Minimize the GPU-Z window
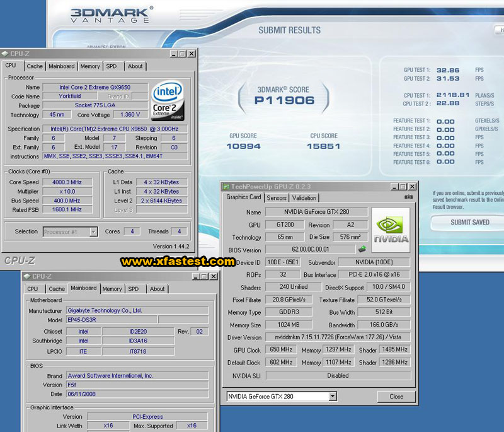This screenshot has height=432, width=504. pyautogui.click(x=394, y=187)
